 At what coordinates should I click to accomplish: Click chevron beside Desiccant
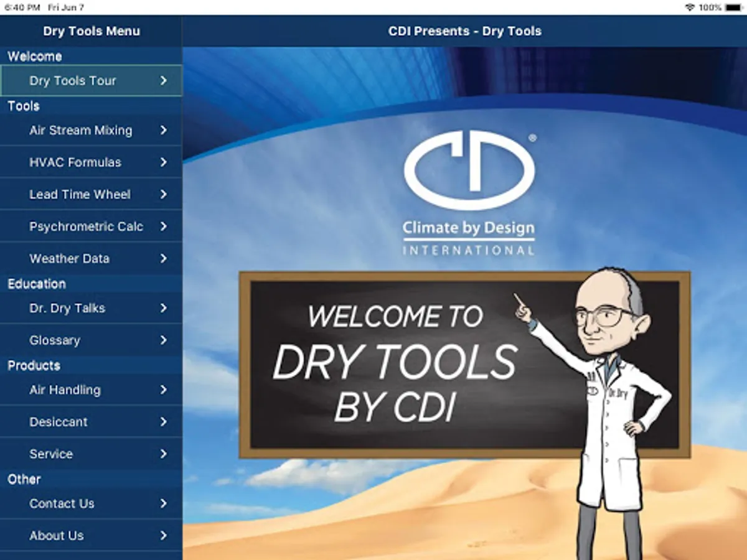(163, 422)
